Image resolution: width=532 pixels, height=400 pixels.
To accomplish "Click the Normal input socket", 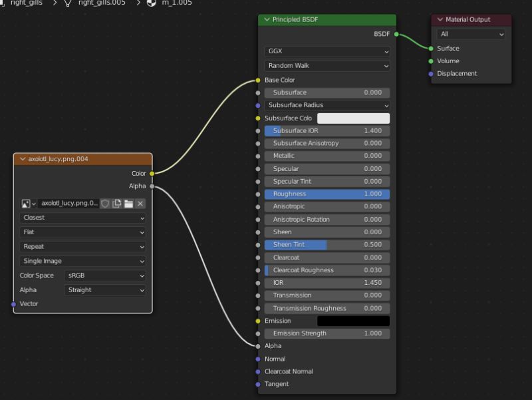I will (x=258, y=359).
